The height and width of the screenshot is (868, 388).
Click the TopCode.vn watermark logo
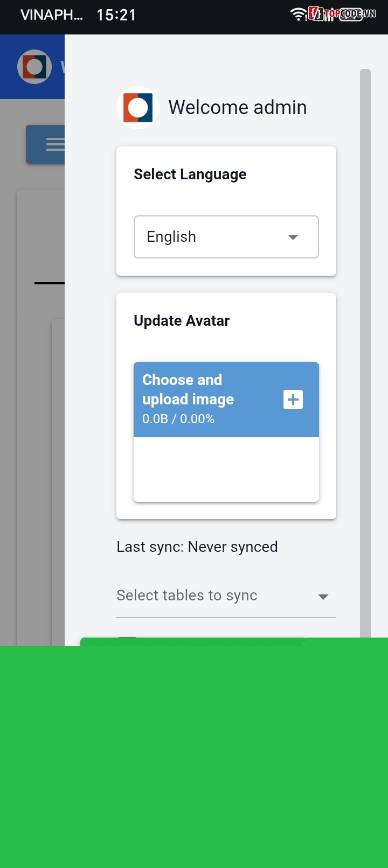(x=342, y=14)
